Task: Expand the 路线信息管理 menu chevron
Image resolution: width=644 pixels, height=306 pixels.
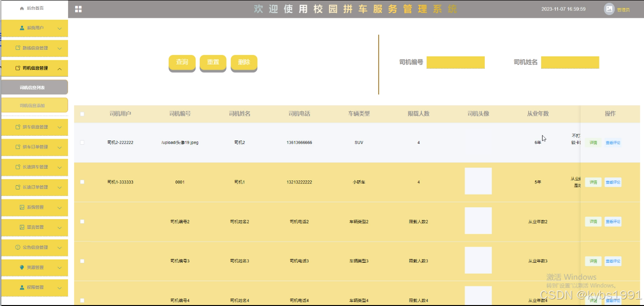Action: (60, 48)
